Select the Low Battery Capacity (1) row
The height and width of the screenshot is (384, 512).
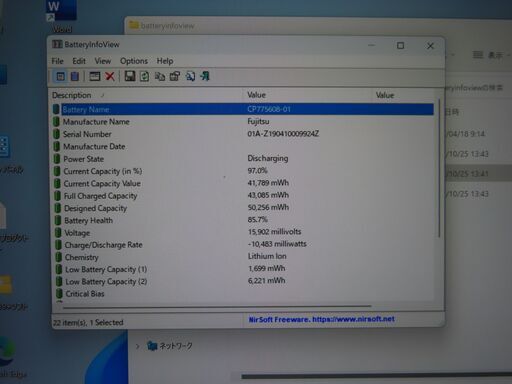[x=243, y=269]
